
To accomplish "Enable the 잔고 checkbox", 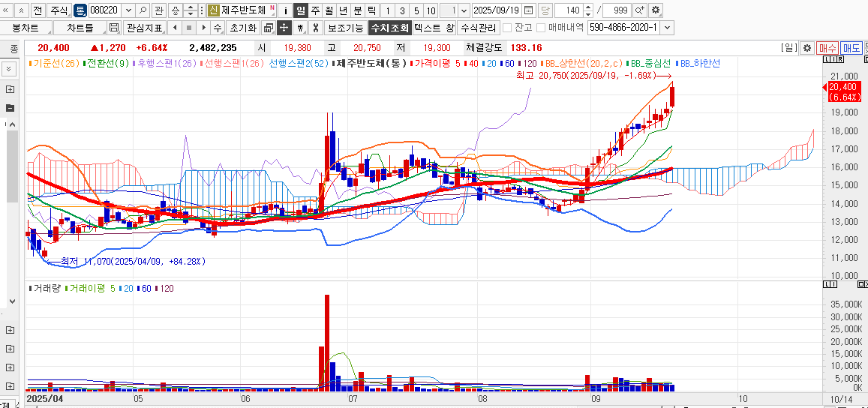I will (507, 28).
